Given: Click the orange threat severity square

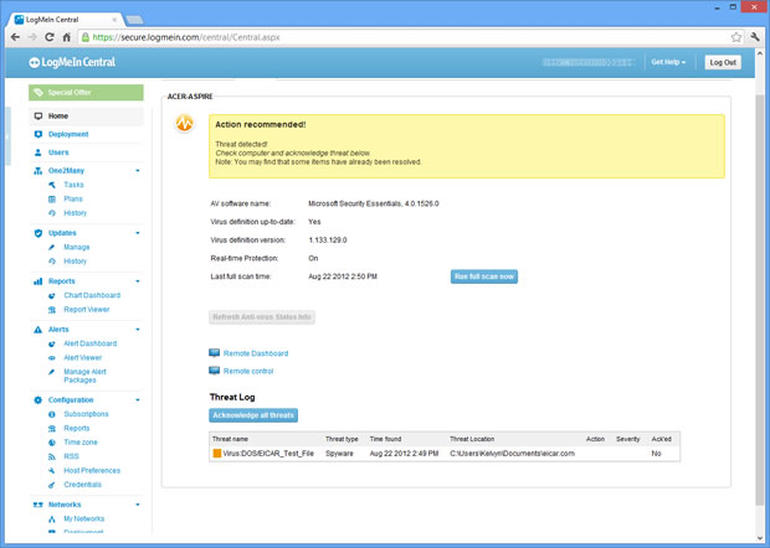Looking at the screenshot, I should point(217,453).
